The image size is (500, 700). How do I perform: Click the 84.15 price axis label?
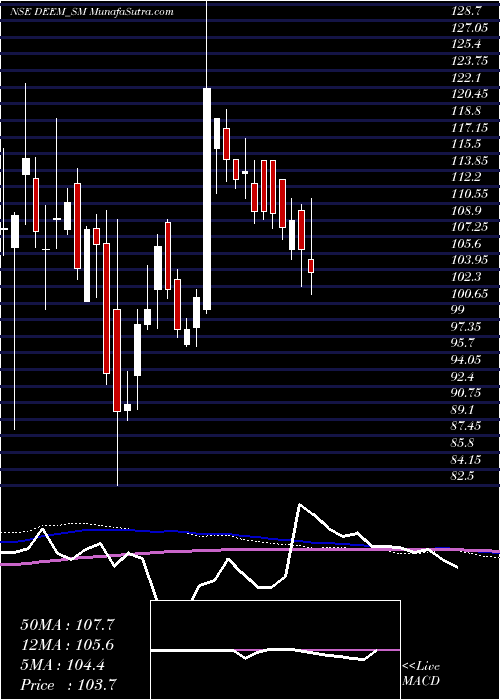[x=467, y=459]
